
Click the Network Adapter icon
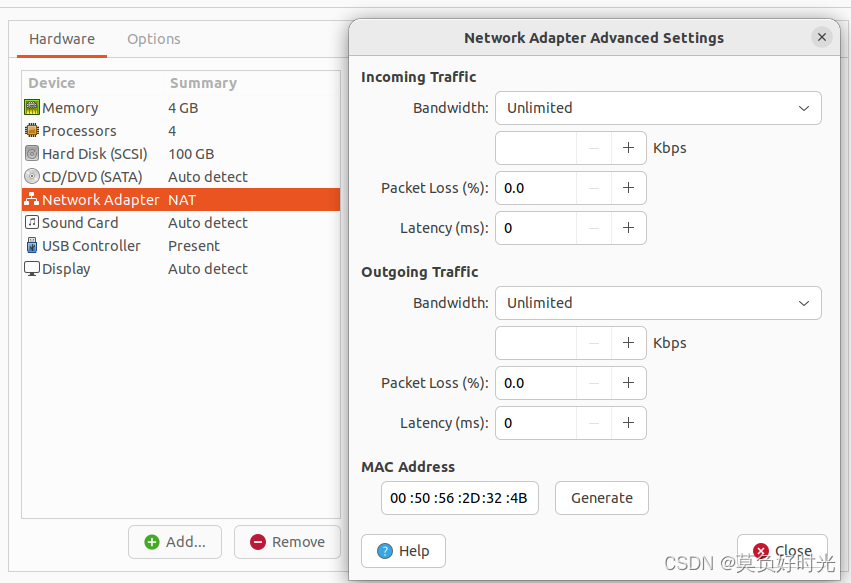tap(31, 199)
